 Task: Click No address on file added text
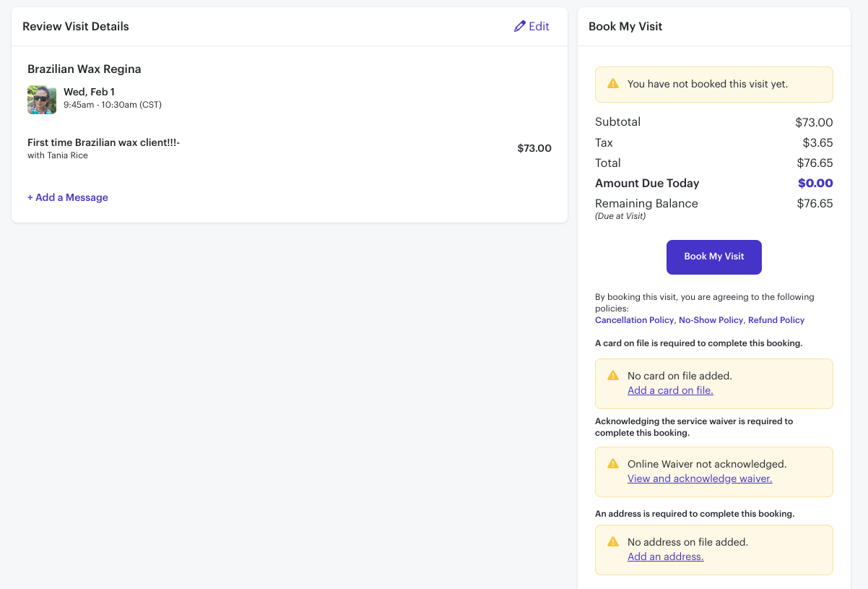(x=687, y=542)
